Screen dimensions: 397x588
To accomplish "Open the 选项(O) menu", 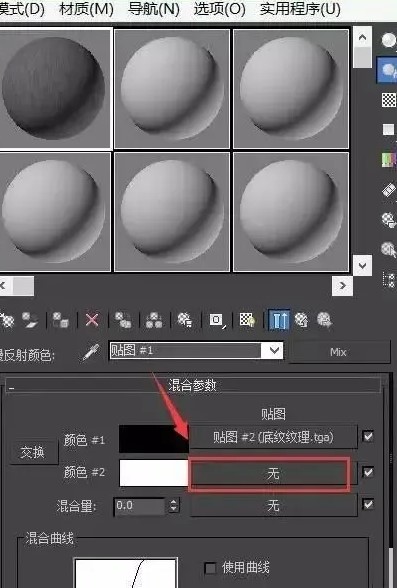I will (220, 9).
